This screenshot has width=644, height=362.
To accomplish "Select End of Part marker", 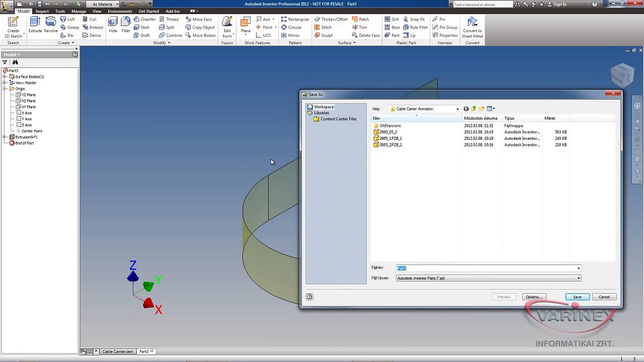I will click(x=22, y=143).
